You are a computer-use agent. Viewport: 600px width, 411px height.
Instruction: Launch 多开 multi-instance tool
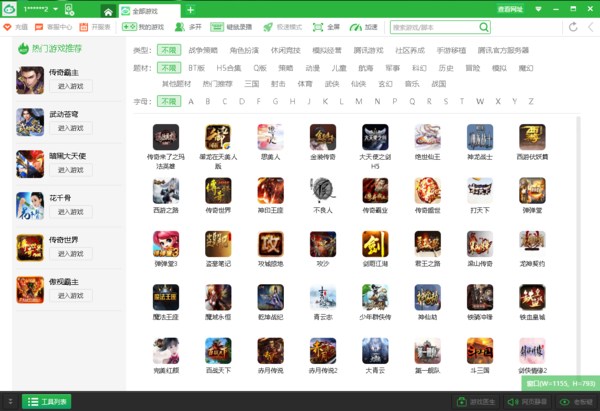[x=188, y=27]
